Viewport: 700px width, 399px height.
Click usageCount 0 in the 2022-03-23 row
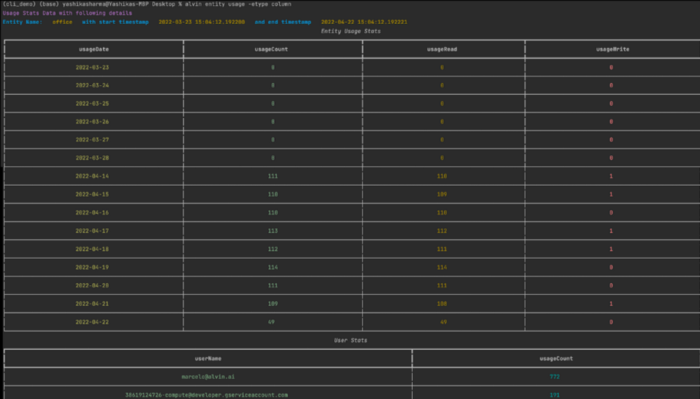click(273, 68)
